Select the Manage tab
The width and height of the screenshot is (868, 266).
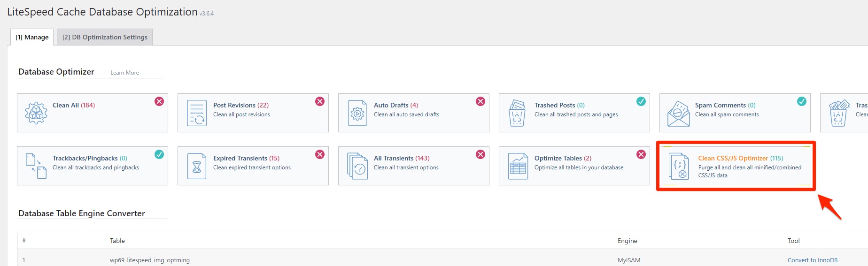32,37
